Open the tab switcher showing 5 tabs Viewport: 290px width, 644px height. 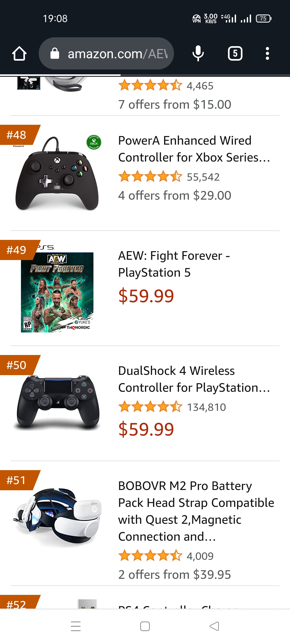[x=235, y=53]
